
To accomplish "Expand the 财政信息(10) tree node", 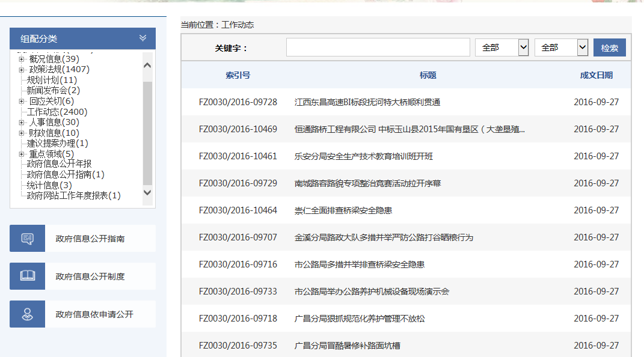I will tap(22, 133).
